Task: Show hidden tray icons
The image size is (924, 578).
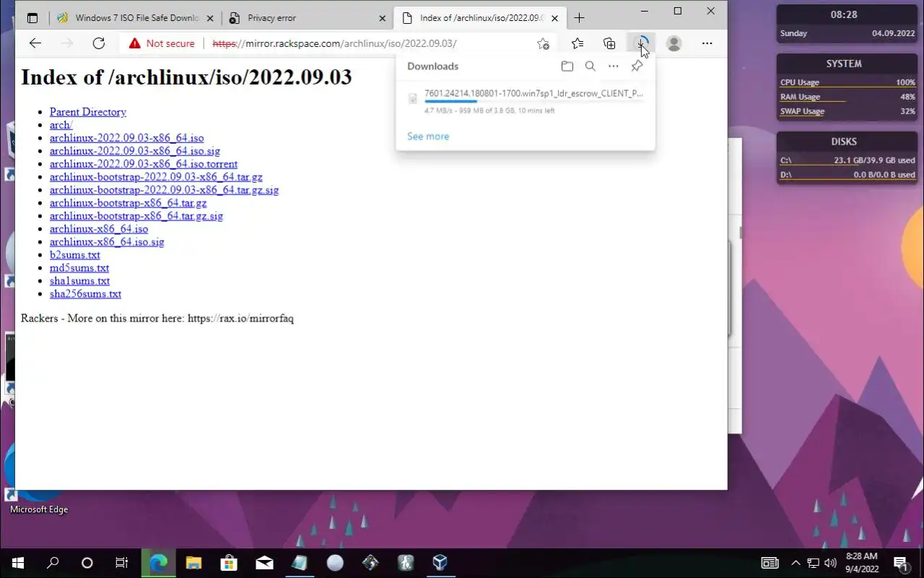Action: tap(796, 563)
